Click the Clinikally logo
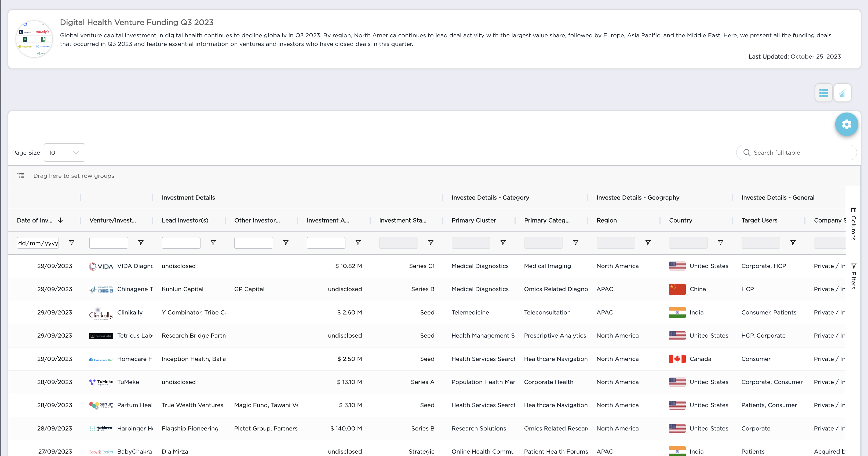 (x=101, y=313)
